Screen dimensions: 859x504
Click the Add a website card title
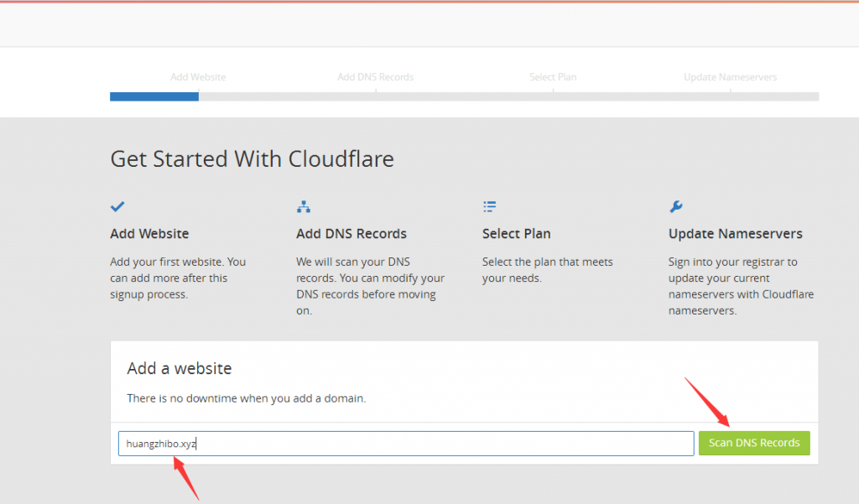[180, 368]
